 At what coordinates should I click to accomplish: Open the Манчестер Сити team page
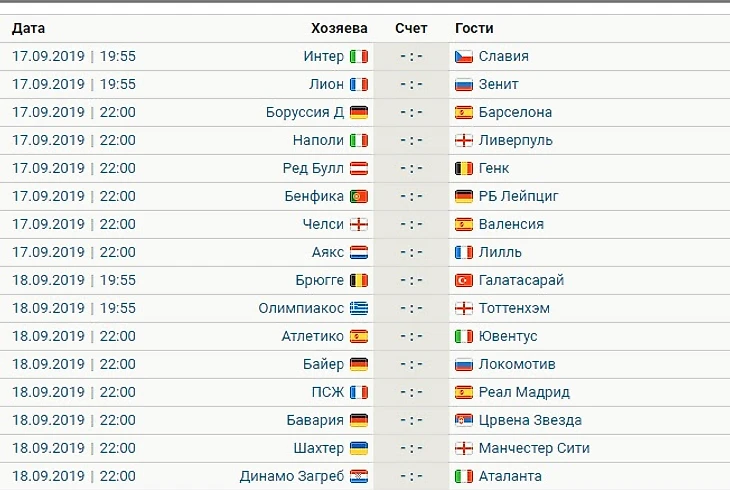point(533,449)
